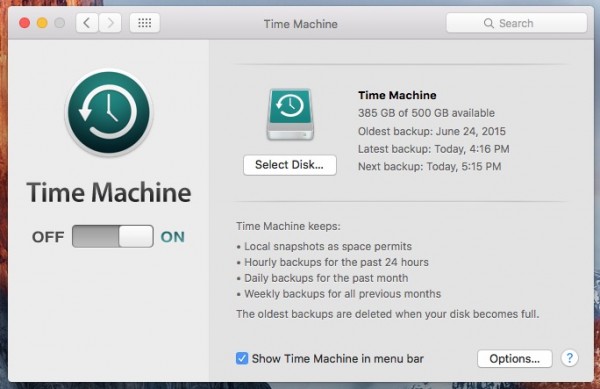Go forward with the right arrow

[x=110, y=23]
